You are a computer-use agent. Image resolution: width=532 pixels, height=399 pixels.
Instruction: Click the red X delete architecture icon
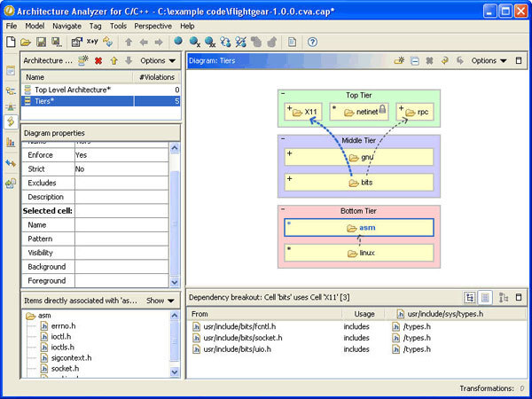click(98, 61)
